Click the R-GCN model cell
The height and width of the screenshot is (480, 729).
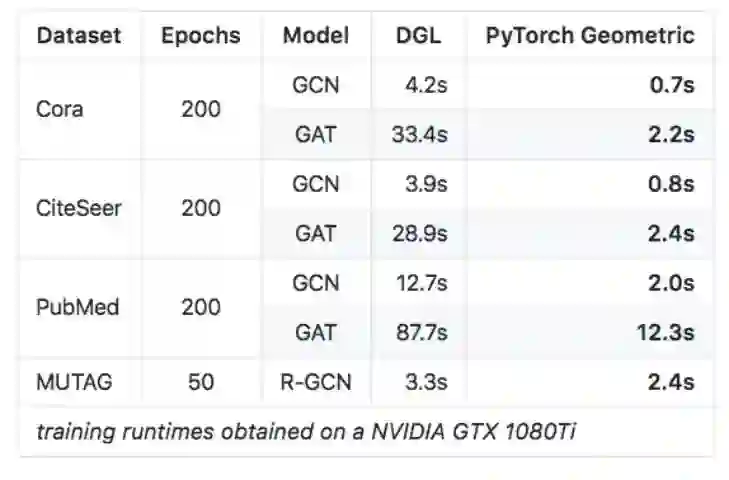coord(316,381)
